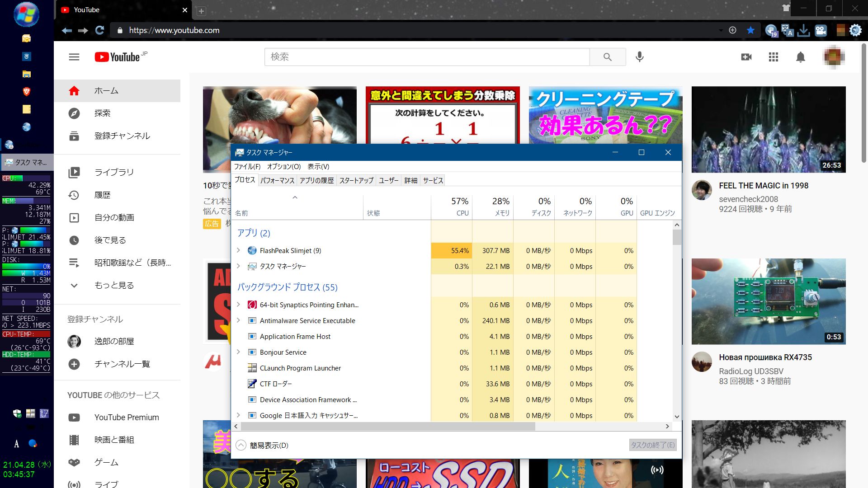Open the create video camera icon
Screen dimensions: 868x488
tap(746, 57)
